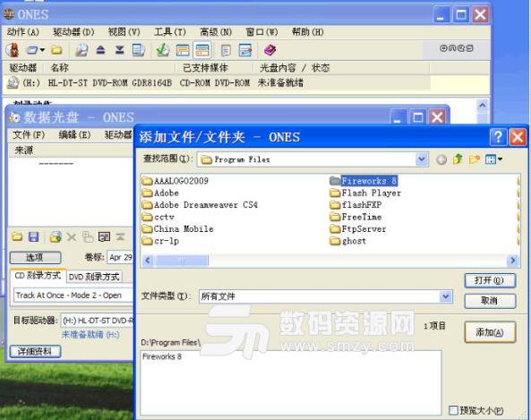Click the right arrow of file list scrollbar
The width and height of the screenshot is (531, 420).
coord(512,260)
